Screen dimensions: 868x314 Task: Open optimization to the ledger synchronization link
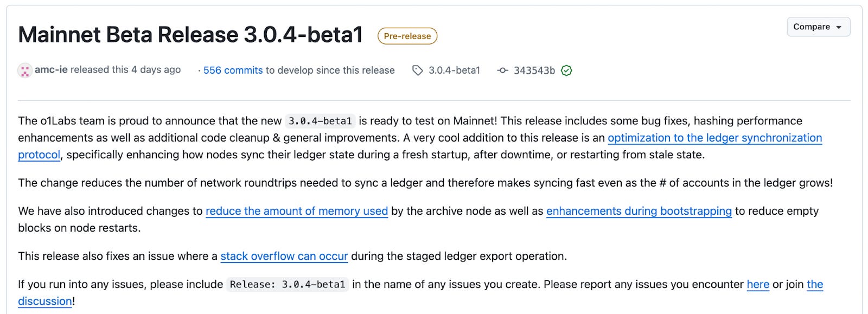tap(715, 138)
